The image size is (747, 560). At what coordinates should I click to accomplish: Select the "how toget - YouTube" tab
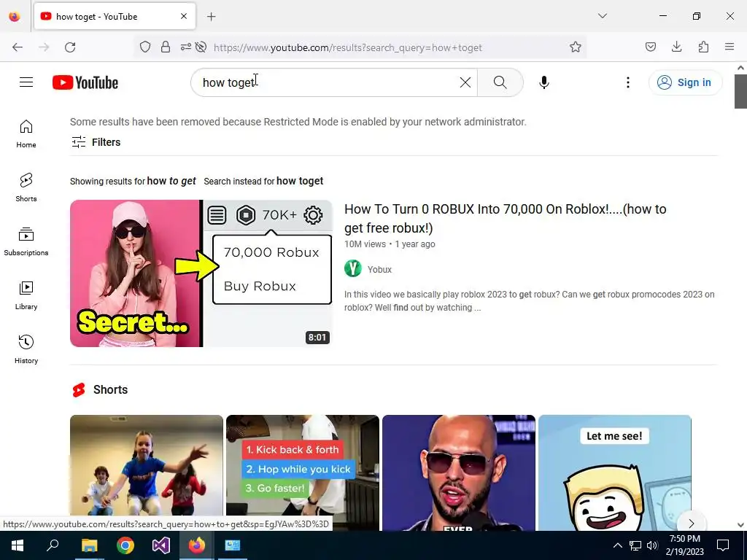pos(115,16)
